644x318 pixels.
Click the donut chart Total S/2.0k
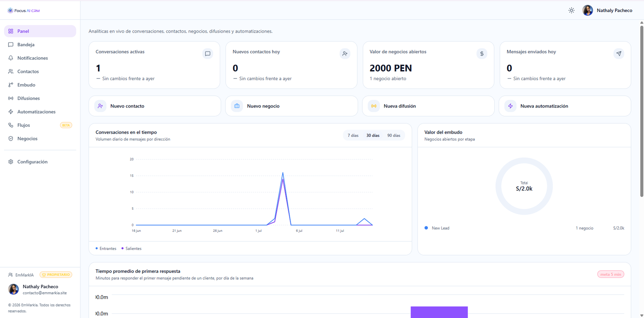pyautogui.click(x=524, y=186)
